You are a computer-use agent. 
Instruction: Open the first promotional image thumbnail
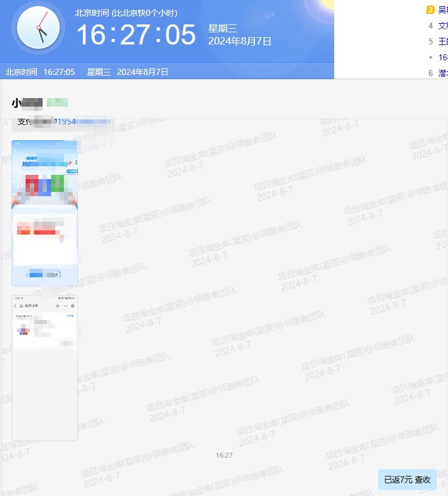[44, 213]
